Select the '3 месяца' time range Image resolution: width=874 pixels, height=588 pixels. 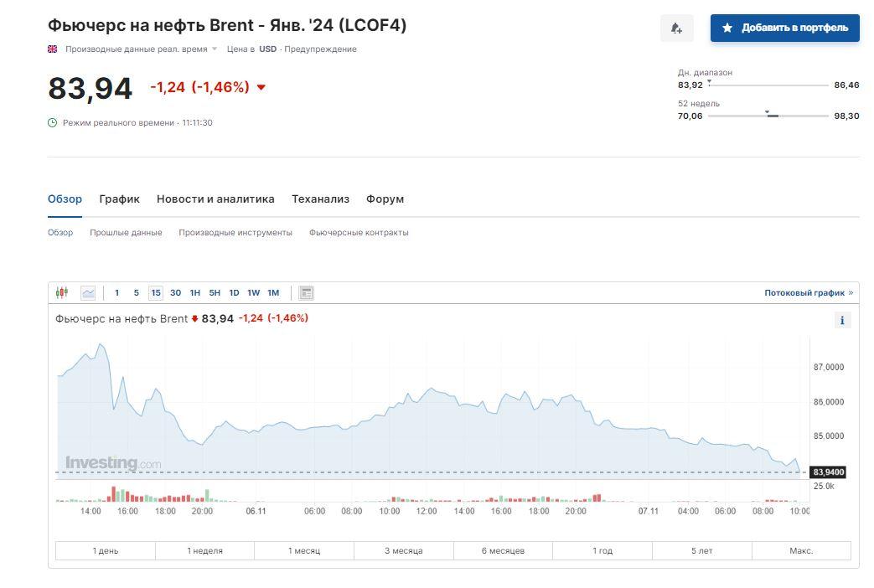(x=403, y=550)
